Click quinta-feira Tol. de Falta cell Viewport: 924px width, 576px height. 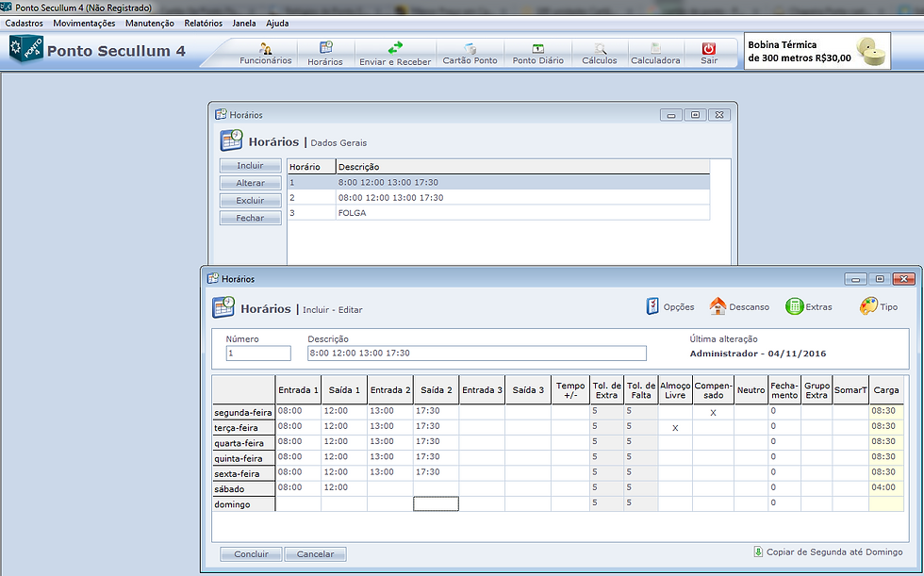coord(640,457)
